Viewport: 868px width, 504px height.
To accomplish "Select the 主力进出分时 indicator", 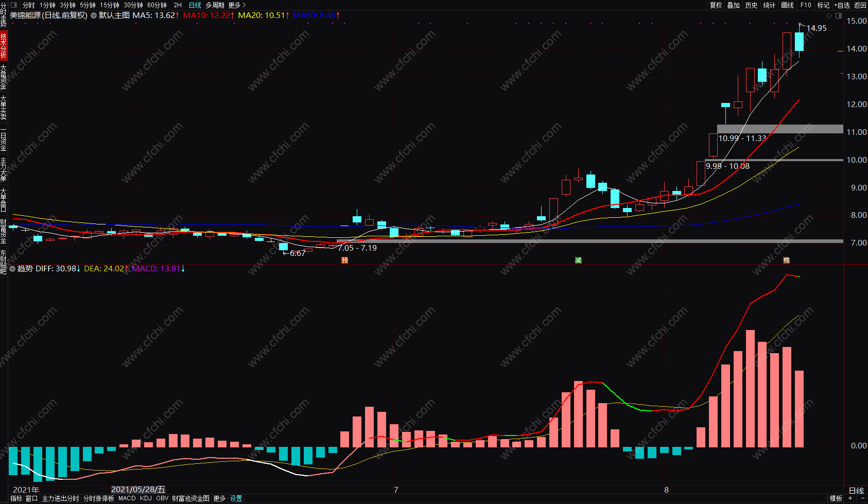I will [x=61, y=498].
